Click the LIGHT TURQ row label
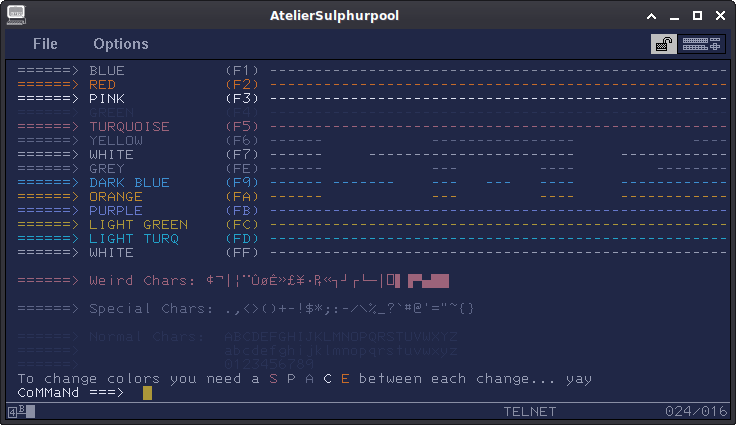 pos(134,239)
